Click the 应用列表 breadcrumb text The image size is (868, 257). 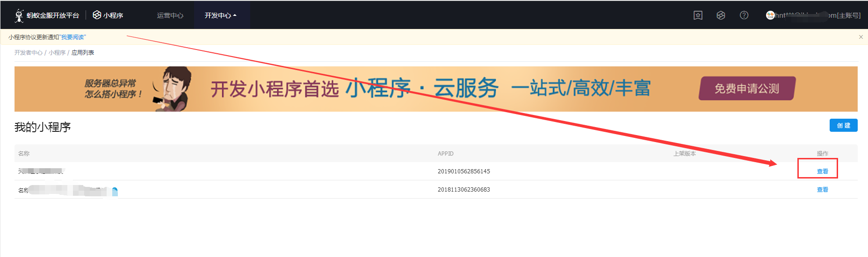tap(83, 53)
